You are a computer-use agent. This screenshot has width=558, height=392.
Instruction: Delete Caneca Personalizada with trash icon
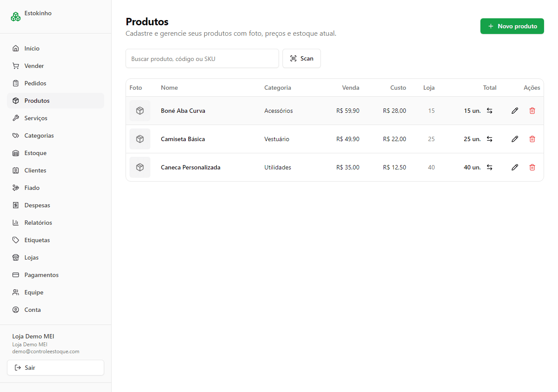[x=532, y=167]
